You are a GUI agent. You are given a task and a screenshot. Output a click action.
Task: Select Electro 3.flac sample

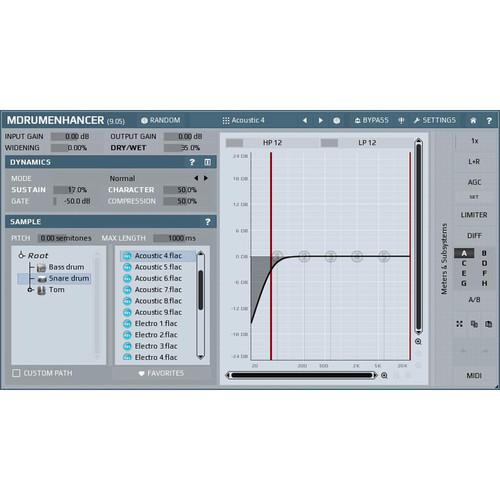(x=158, y=346)
